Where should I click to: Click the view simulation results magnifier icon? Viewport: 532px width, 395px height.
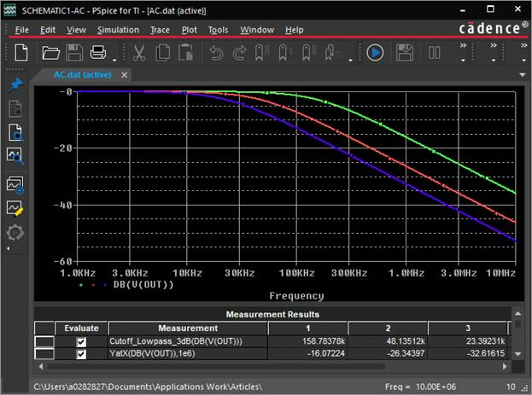(x=15, y=155)
